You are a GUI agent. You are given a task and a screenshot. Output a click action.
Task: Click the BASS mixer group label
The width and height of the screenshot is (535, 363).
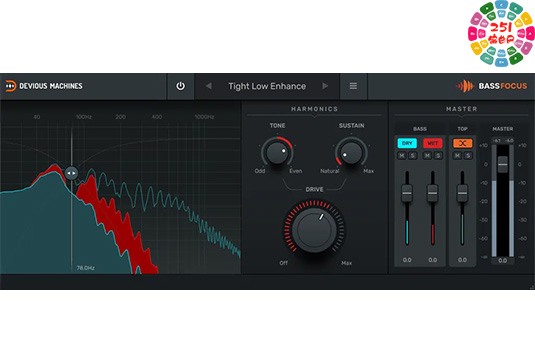420,129
